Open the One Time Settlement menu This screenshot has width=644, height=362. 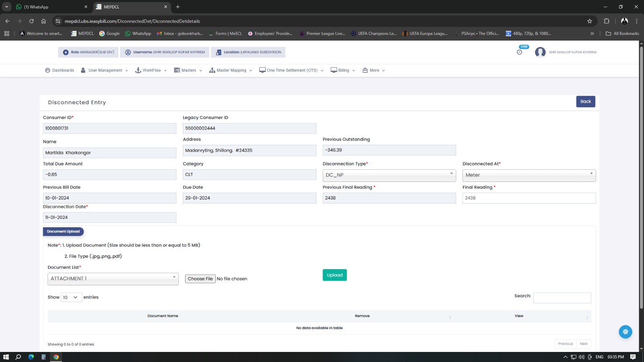tap(291, 70)
